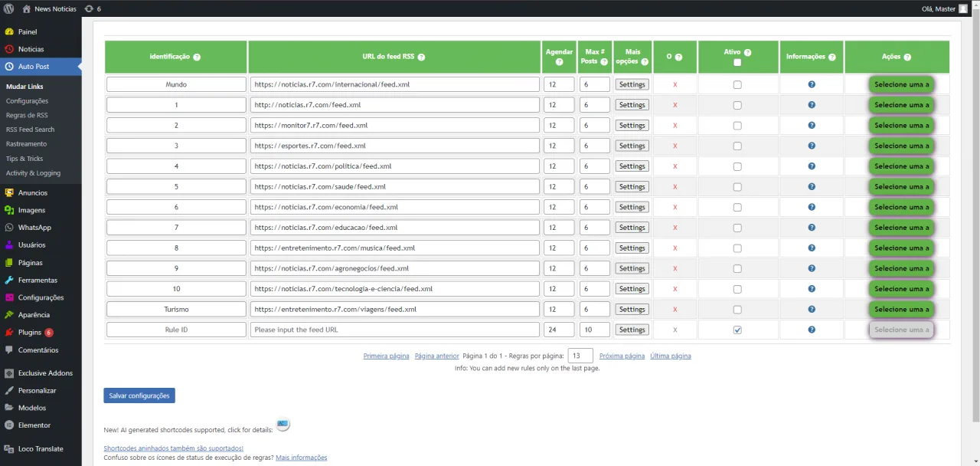Open the Ações dropdown for rule 1
The image size is (980, 466).
tap(901, 105)
